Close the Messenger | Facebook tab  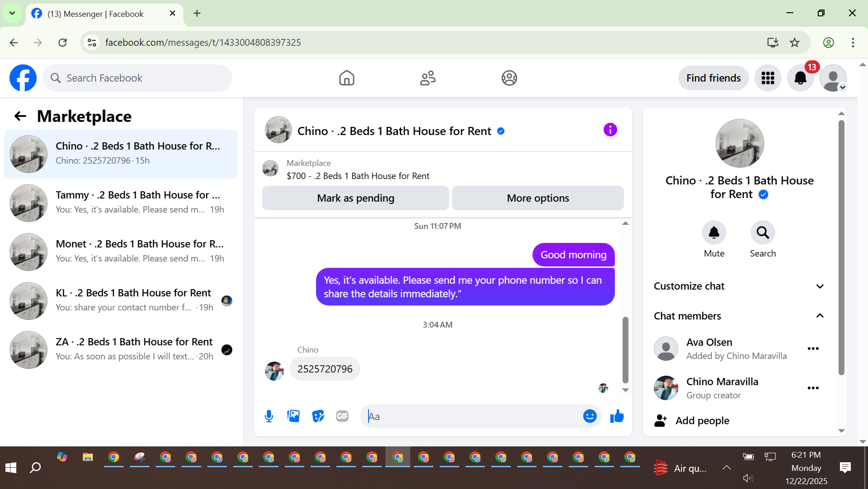[x=173, y=13]
